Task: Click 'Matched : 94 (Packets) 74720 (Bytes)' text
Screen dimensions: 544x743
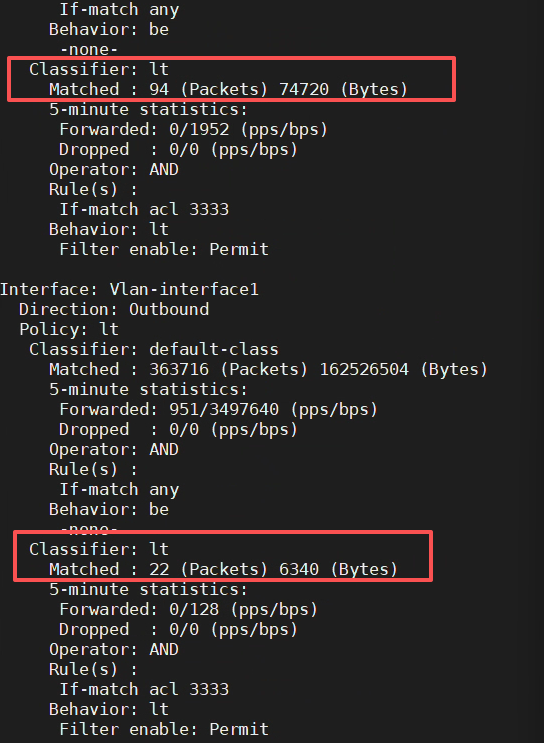Action: [x=228, y=90]
